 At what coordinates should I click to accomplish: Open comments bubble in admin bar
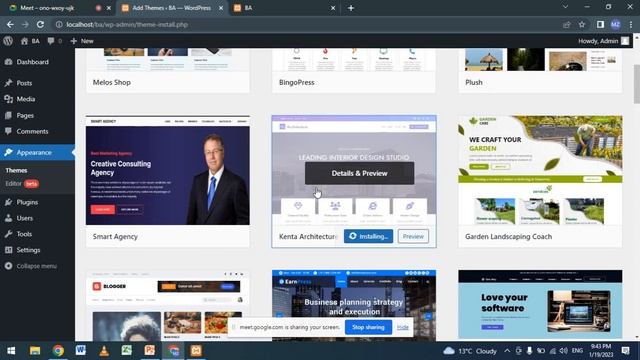[55, 41]
